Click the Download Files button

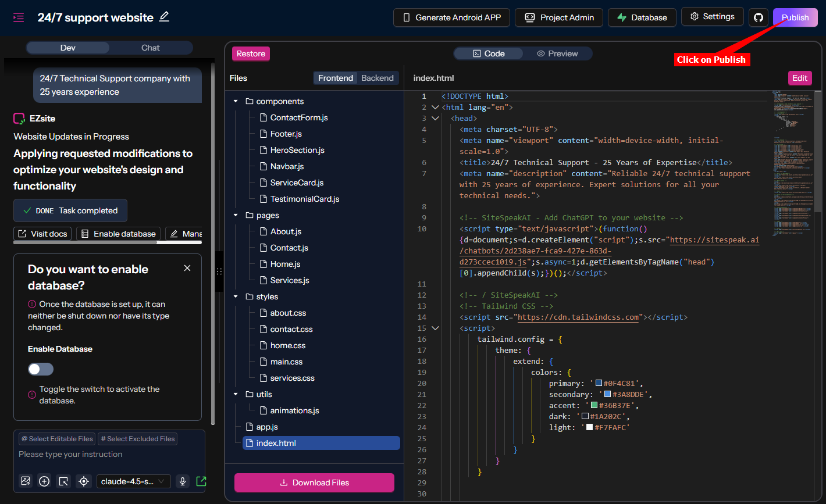tap(314, 482)
